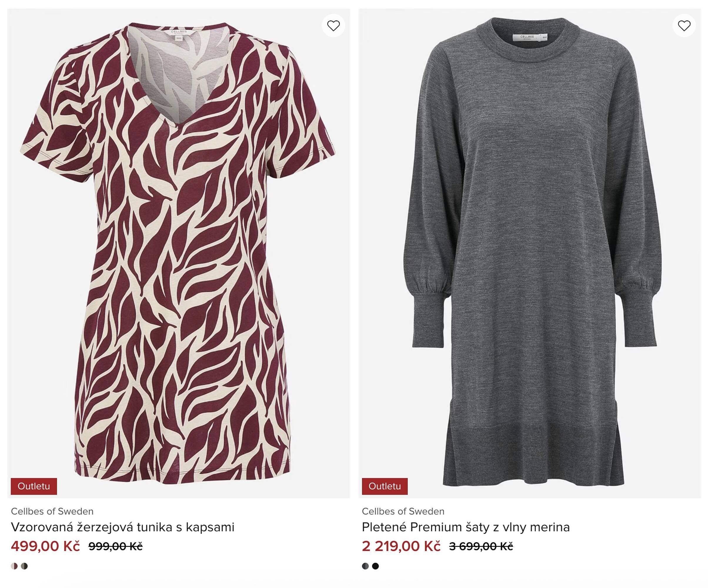This screenshot has width=708, height=588.
Task: Open the patterned jersey tunic product image
Action: click(x=179, y=253)
